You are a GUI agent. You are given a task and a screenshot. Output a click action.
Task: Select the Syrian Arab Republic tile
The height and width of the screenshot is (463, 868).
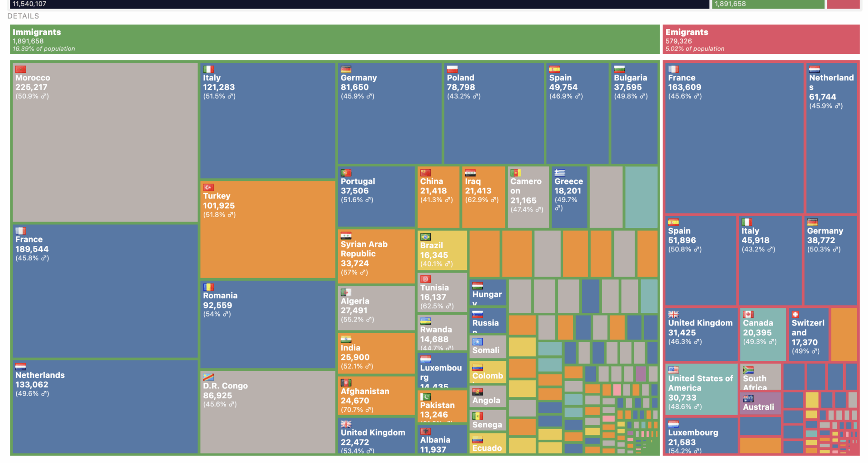point(376,256)
